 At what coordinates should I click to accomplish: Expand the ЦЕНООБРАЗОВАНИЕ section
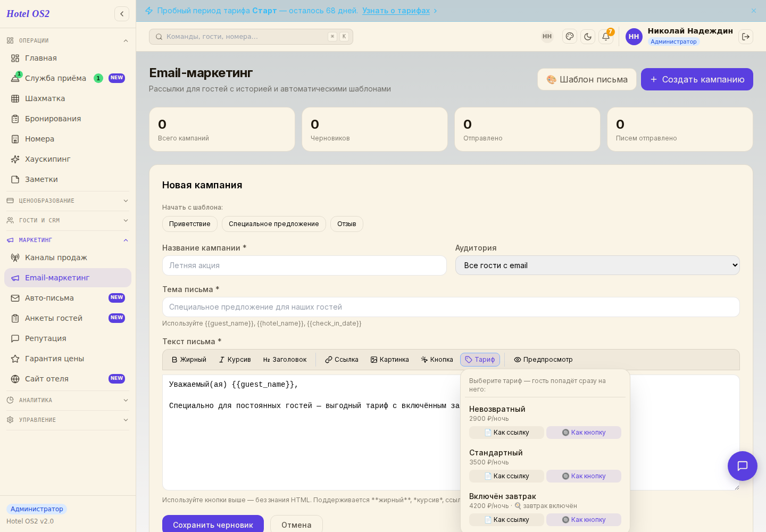68,201
